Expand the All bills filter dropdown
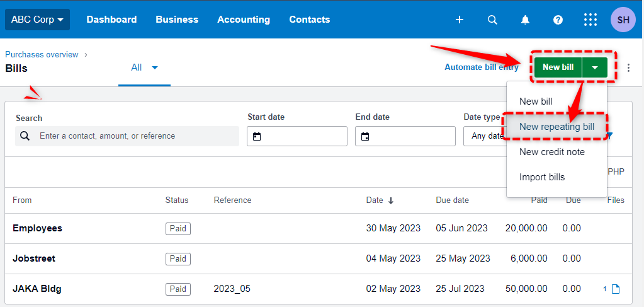 (x=144, y=67)
